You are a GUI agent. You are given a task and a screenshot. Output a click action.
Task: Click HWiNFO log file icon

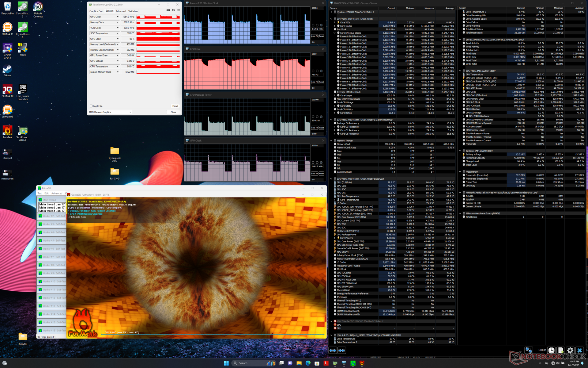tap(560, 350)
